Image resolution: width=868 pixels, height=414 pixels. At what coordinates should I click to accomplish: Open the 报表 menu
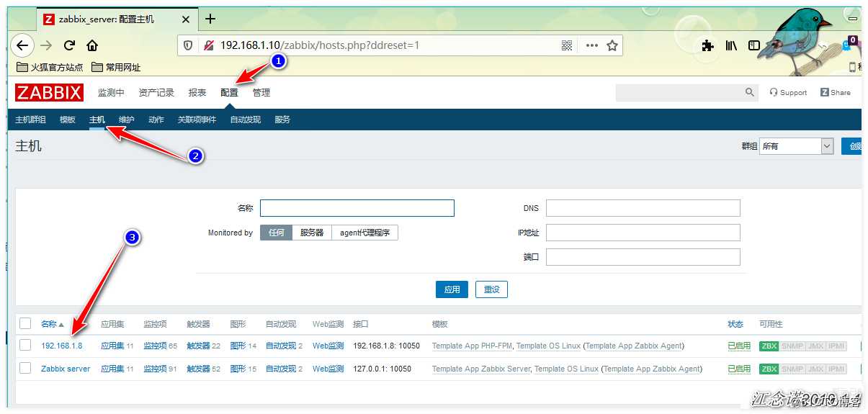[x=197, y=92]
